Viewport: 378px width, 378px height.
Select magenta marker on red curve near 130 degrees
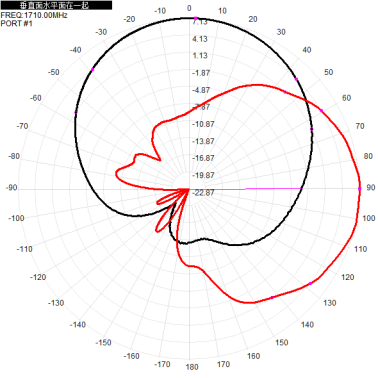point(310,283)
